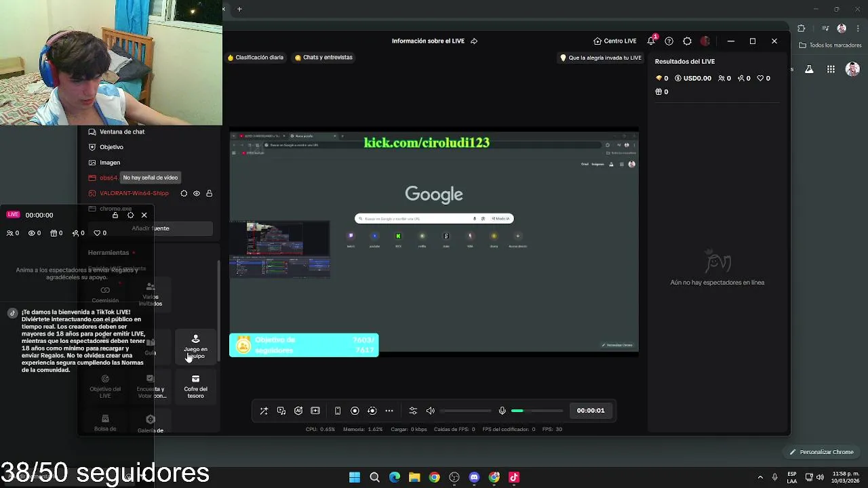Open the Objetivo del LIVE tool
The height and width of the screenshot is (488, 868).
(105, 387)
